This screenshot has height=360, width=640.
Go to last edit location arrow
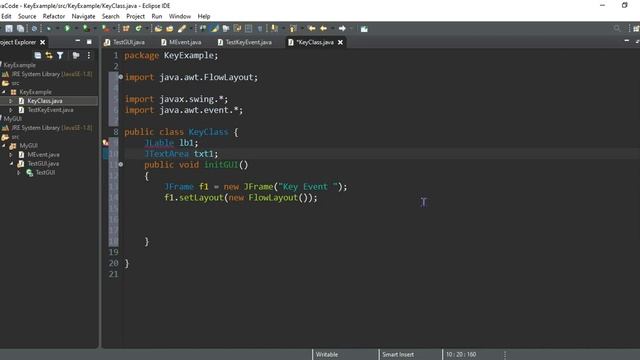point(312,29)
